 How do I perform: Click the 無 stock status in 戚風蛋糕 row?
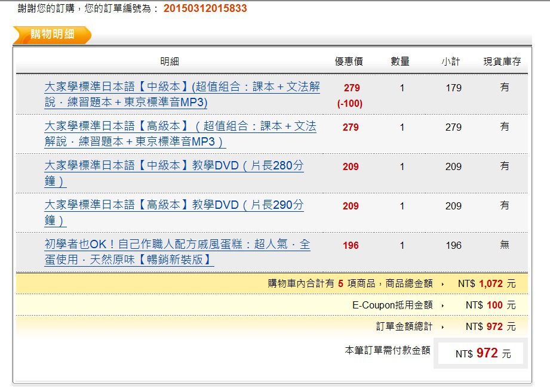pyautogui.click(x=505, y=245)
